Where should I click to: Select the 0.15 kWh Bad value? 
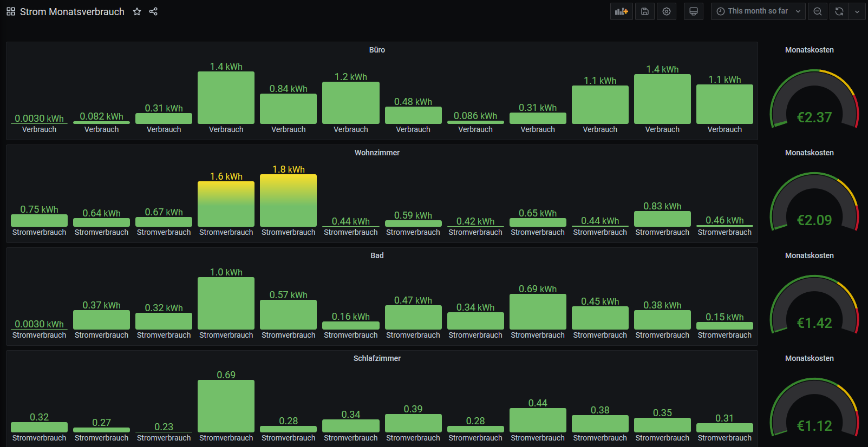[x=725, y=317]
